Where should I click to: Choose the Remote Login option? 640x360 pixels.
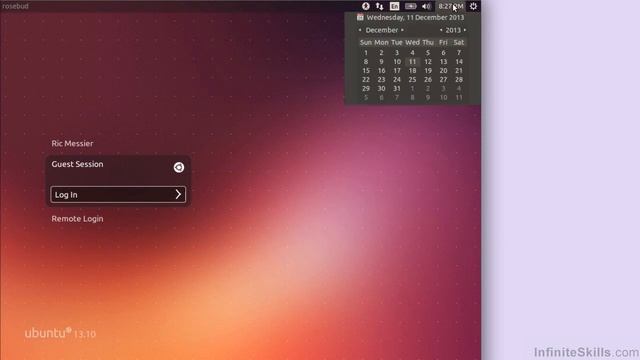click(77, 219)
